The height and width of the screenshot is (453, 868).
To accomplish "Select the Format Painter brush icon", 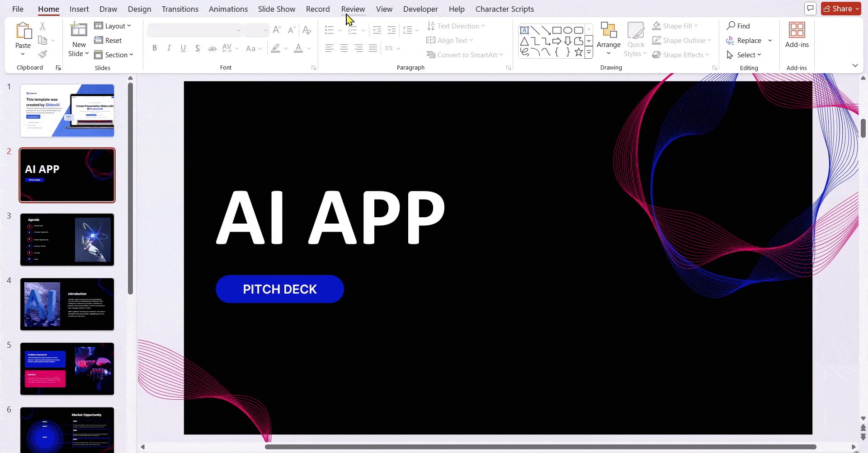I will 42,55.
